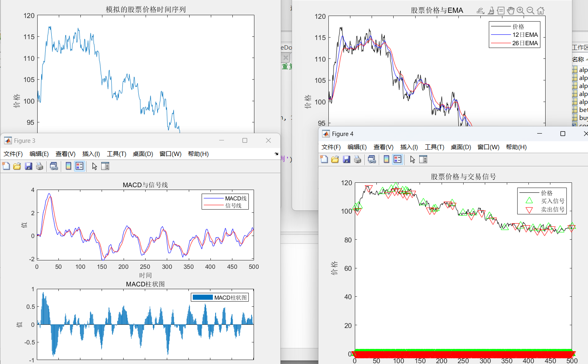Screen dimensions: 588x364
Task: Maximize the Figure 3 window
Action: [245, 140]
